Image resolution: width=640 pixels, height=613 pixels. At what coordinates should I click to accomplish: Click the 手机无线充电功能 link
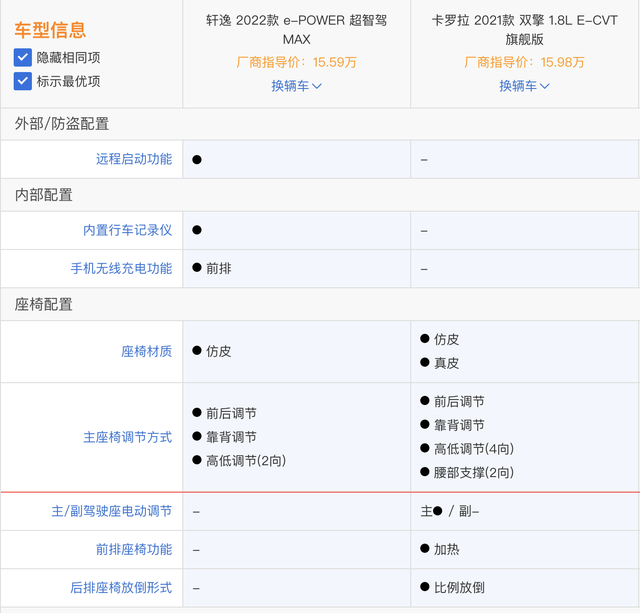(x=121, y=269)
